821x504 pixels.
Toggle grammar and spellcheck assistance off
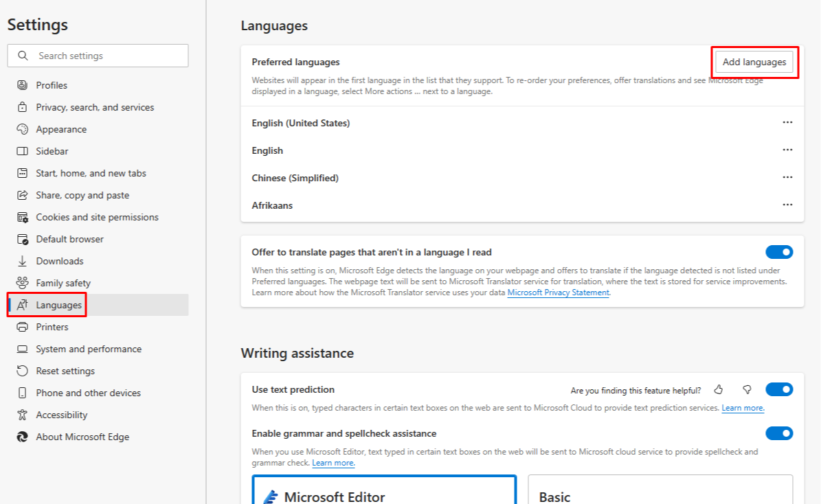click(779, 433)
